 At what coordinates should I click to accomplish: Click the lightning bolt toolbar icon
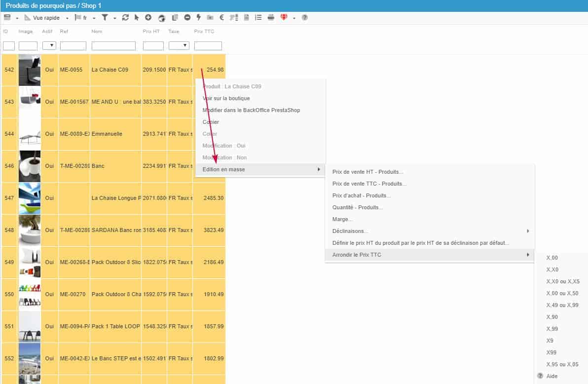point(199,18)
